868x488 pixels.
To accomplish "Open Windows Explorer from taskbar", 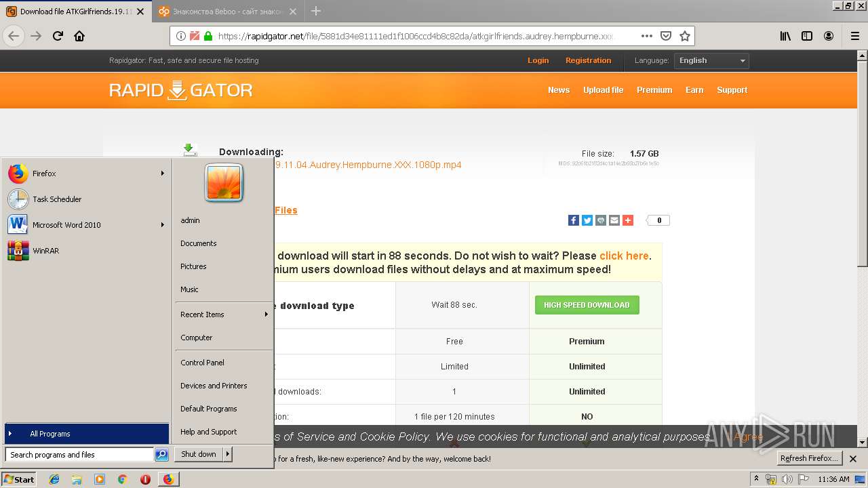I will click(77, 479).
